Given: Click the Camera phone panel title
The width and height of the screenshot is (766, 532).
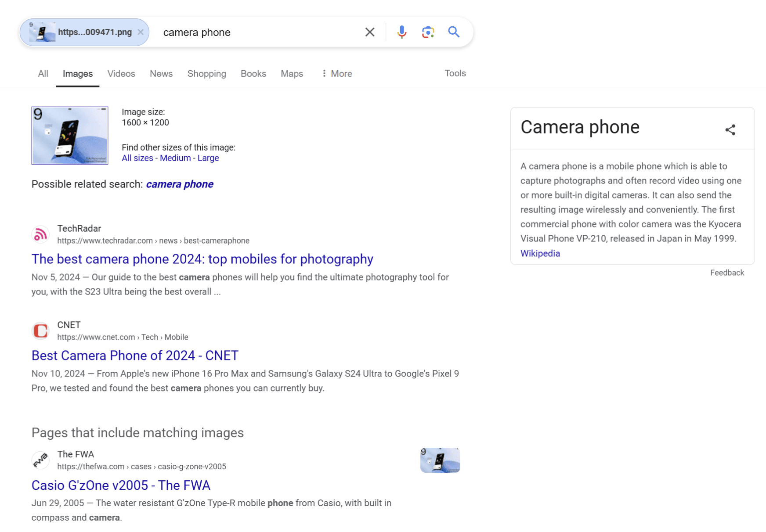Looking at the screenshot, I should click(x=580, y=127).
